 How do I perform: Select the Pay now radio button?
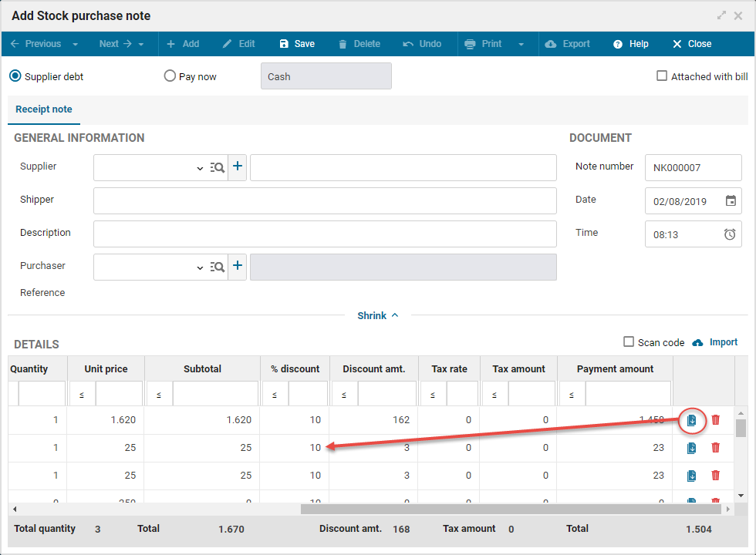170,76
